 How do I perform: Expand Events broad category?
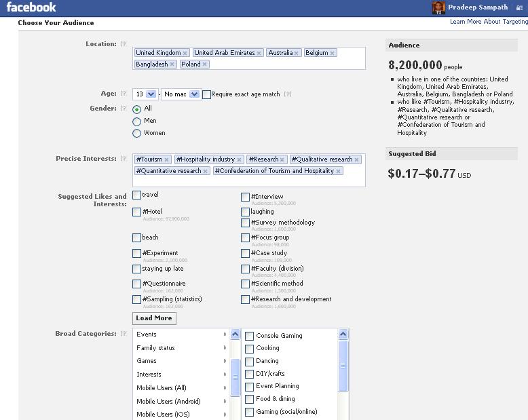coord(181,335)
